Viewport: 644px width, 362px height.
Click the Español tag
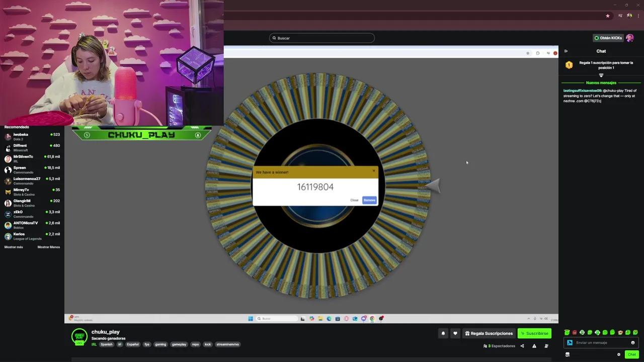133,345
